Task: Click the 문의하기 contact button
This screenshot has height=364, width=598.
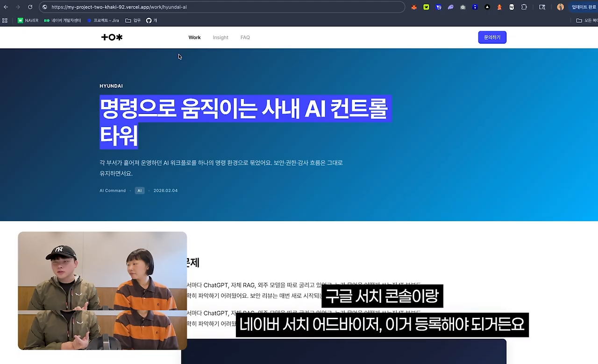Action: pyautogui.click(x=492, y=37)
